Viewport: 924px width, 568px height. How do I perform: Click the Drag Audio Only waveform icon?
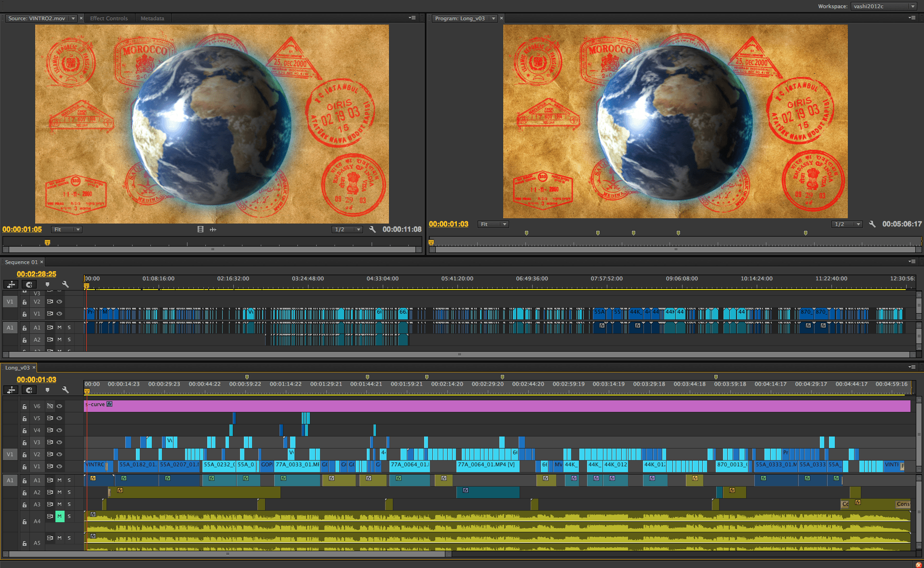pos(213,229)
